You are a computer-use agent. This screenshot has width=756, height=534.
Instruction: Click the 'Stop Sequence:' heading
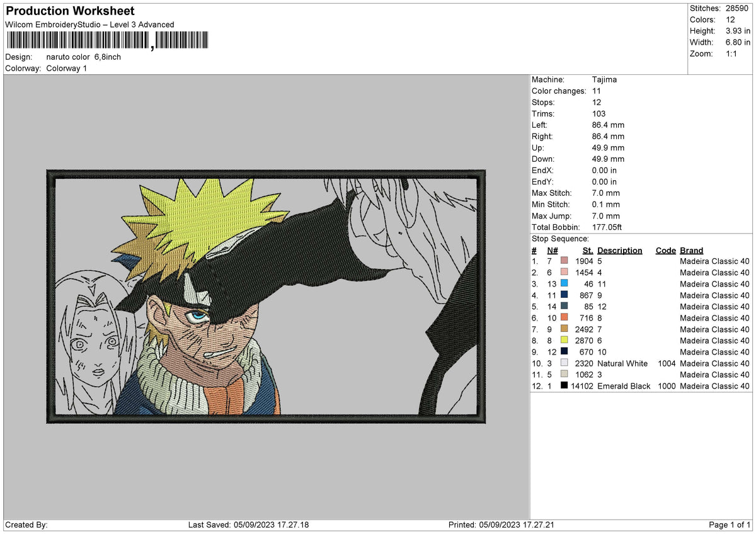[x=561, y=239]
